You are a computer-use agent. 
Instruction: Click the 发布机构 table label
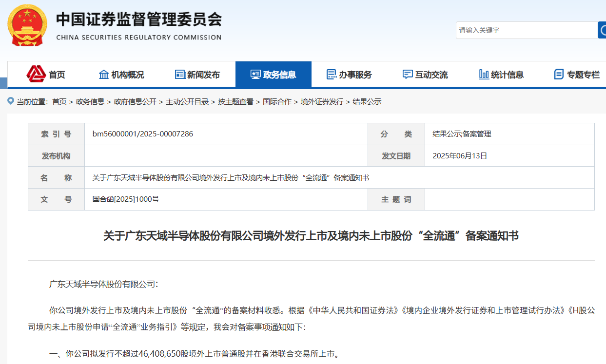pos(56,156)
